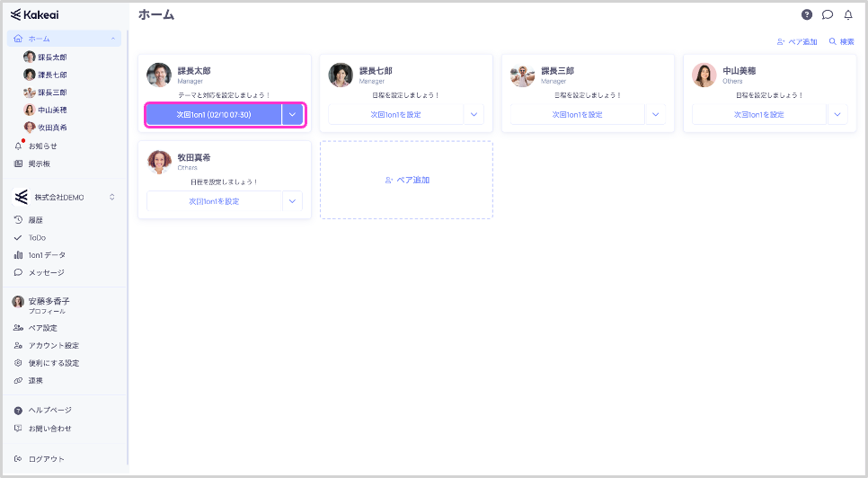Click ペア追加 link in top right
Viewport: 868px width, 478px height.
pos(797,42)
